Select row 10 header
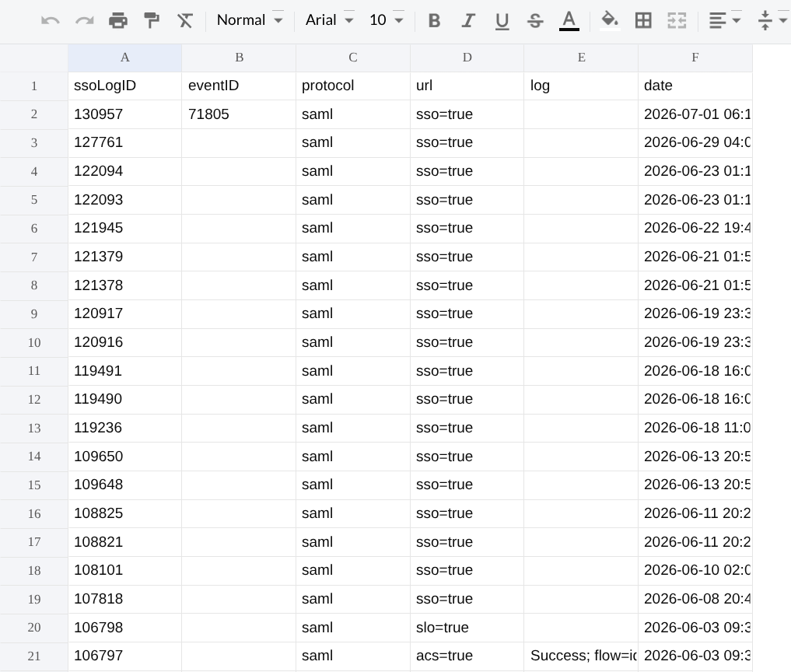Screen dimensions: 791x672 coord(33,342)
